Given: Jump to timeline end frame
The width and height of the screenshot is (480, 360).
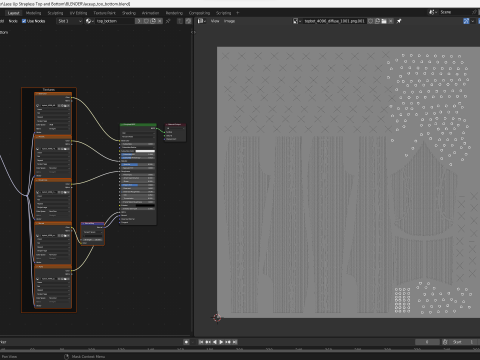Looking at the screenshot, I should click(235, 342).
